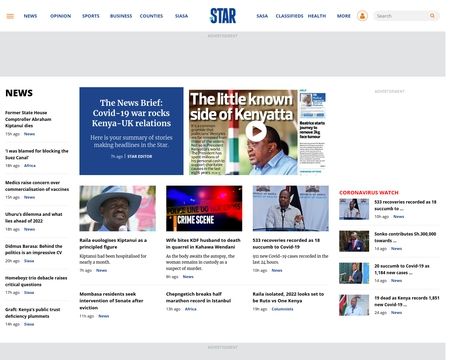Screen dimensions: 450x360
Task: Click News tag under Mombasa residents story
Action: 104,316
